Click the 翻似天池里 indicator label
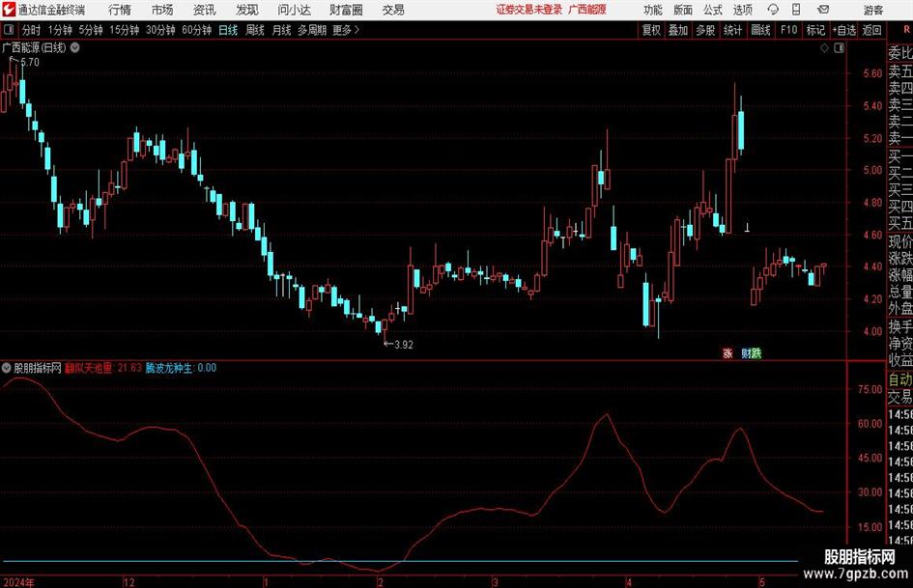Viewport: 913px width, 588px height. point(89,368)
